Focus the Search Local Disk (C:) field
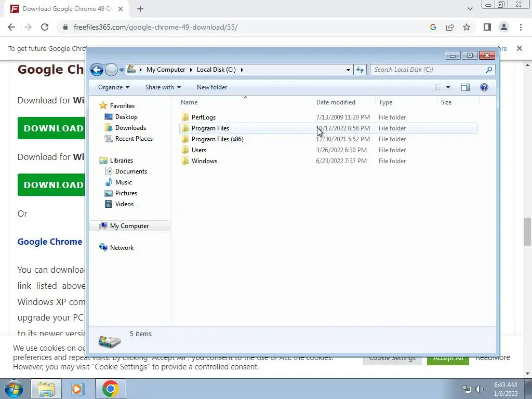The width and height of the screenshot is (532, 399). (432, 70)
